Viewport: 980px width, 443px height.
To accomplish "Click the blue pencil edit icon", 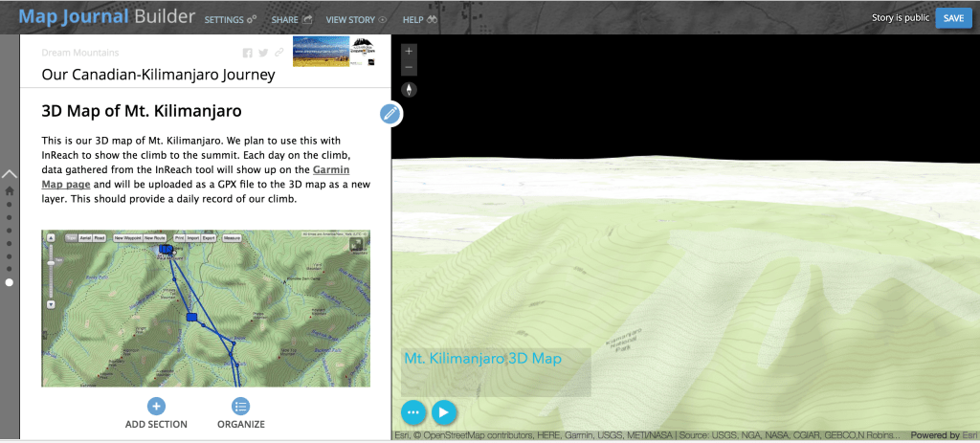I will pyautogui.click(x=390, y=114).
